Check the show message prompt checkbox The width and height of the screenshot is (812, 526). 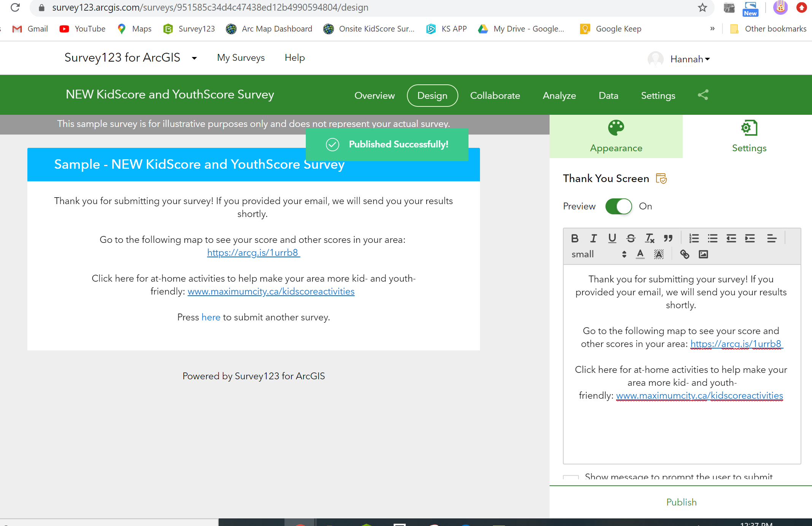pyautogui.click(x=570, y=477)
